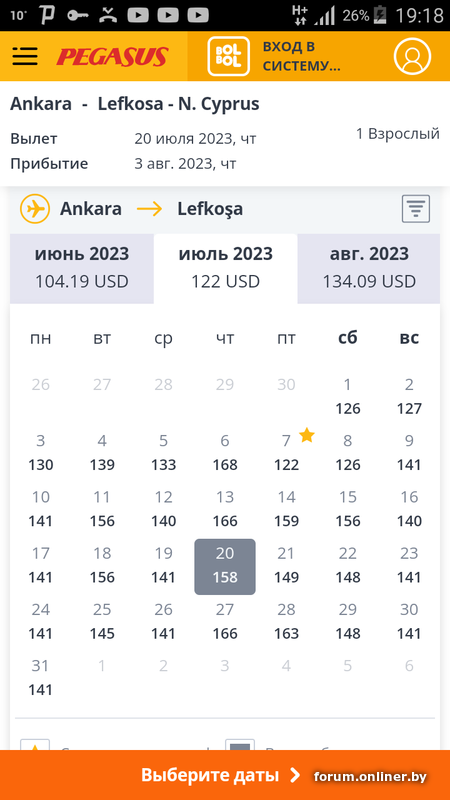The height and width of the screenshot is (800, 450).
Task: Pick July 6 priced 168
Action: pos(225,453)
